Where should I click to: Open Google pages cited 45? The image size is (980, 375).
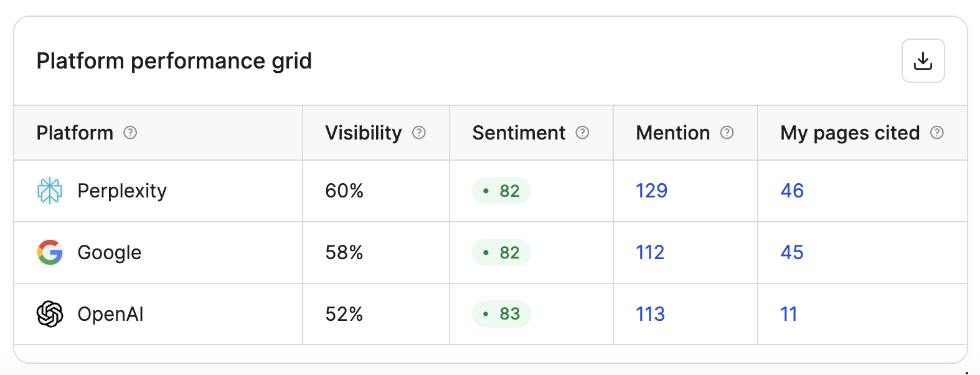[792, 252]
